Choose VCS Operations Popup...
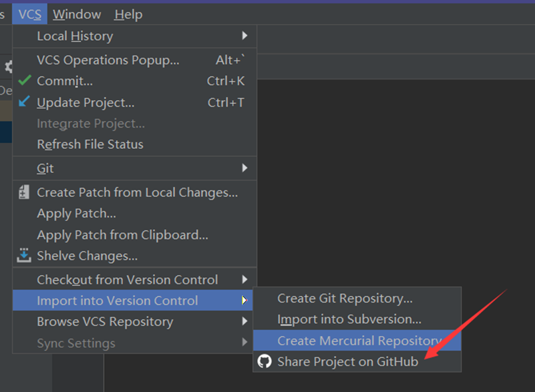This screenshot has width=535, height=392. pos(135,60)
